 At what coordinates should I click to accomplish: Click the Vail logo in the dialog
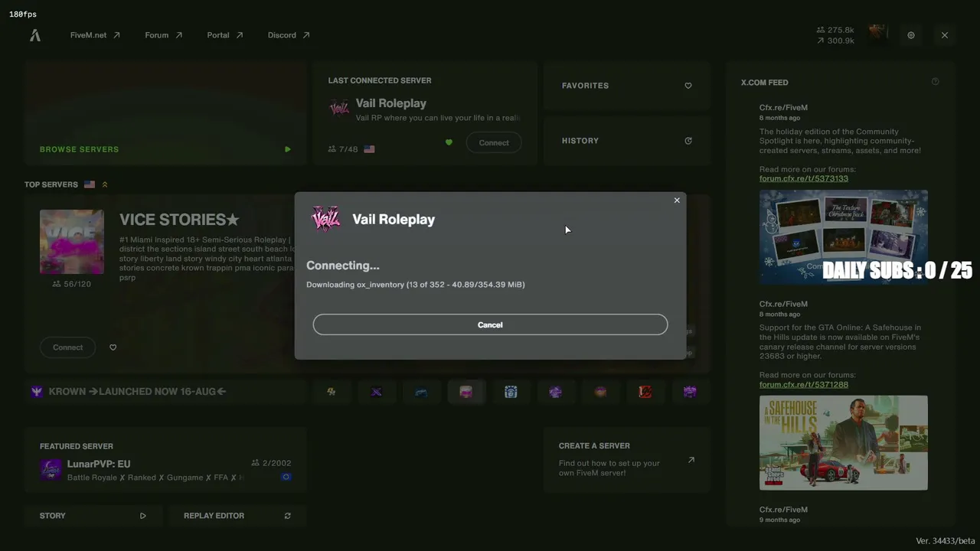coord(326,219)
